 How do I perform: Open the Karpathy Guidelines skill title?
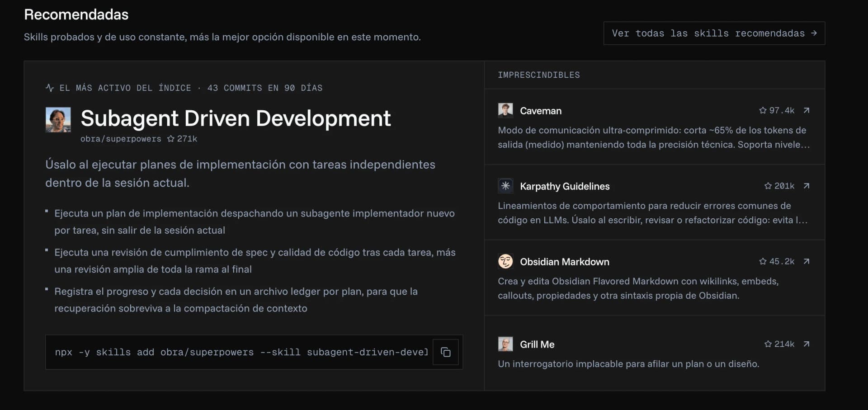(x=565, y=186)
